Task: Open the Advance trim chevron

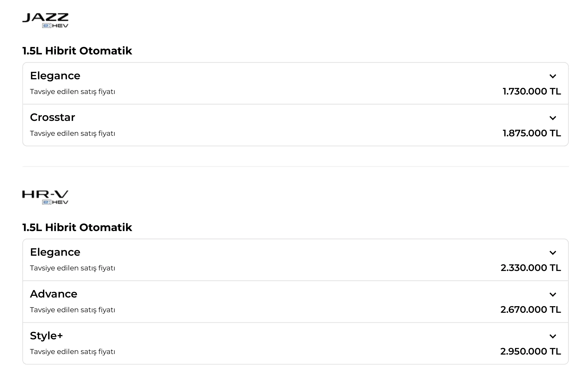Action: tap(553, 295)
